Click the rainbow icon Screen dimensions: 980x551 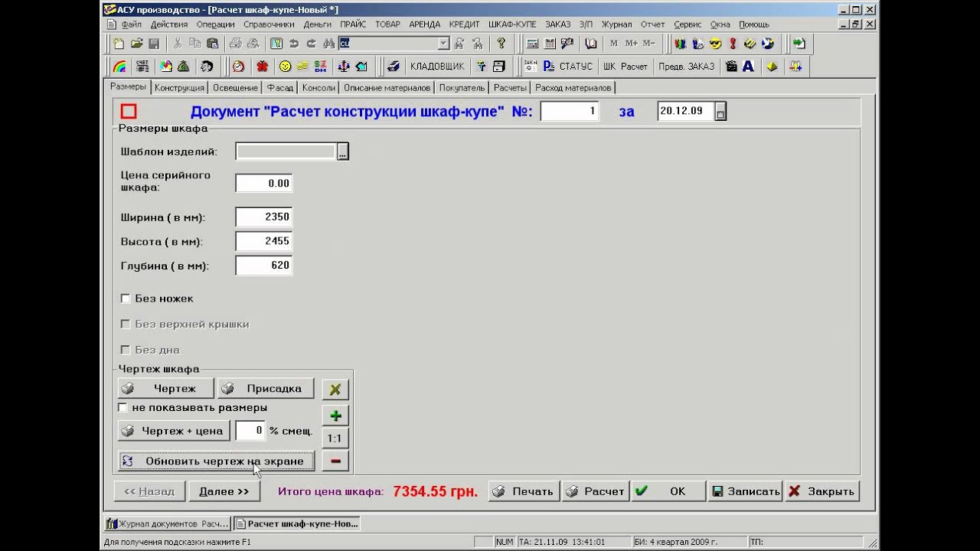click(119, 67)
